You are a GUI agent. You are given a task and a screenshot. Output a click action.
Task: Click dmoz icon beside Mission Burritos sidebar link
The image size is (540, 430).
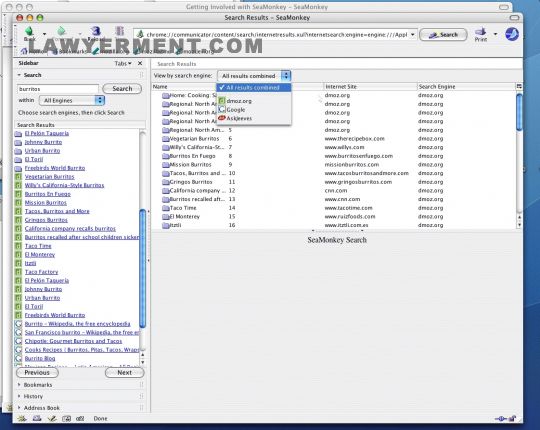click(19, 202)
